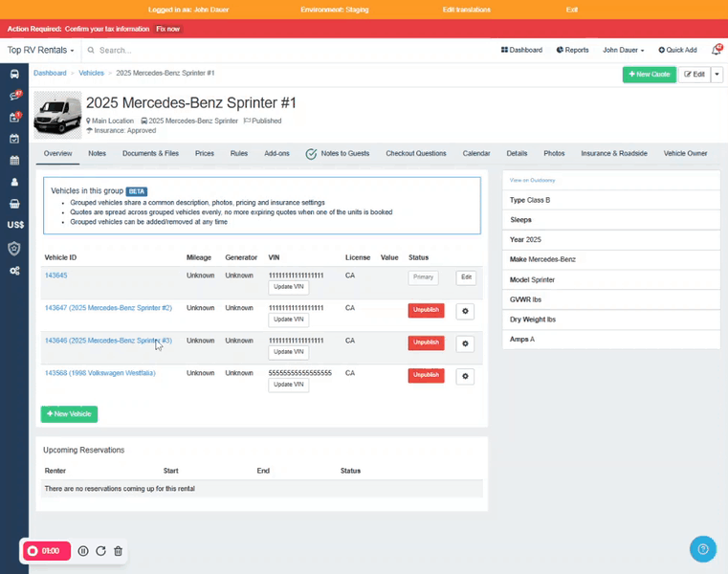
Task: Restart the recording with the refresh icon
Action: click(x=100, y=551)
